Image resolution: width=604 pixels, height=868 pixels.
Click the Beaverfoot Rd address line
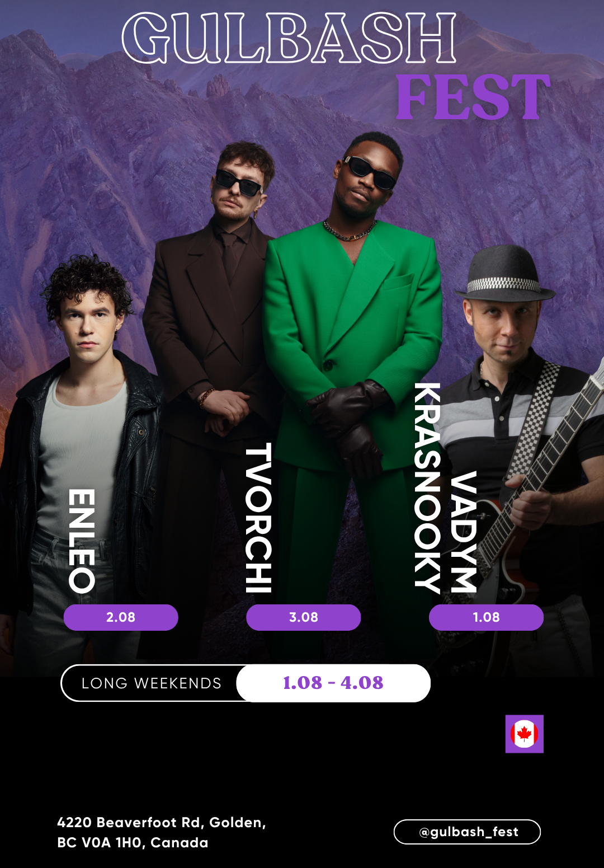(162, 822)
